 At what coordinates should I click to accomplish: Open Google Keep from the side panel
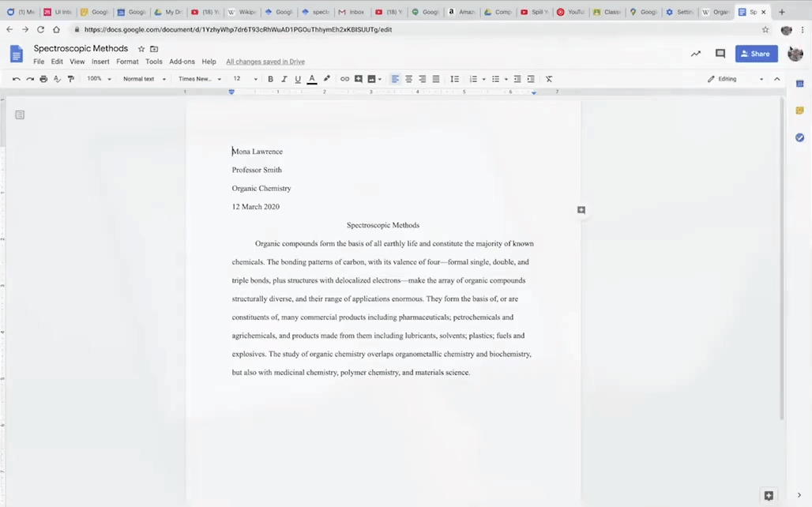pyautogui.click(x=799, y=111)
